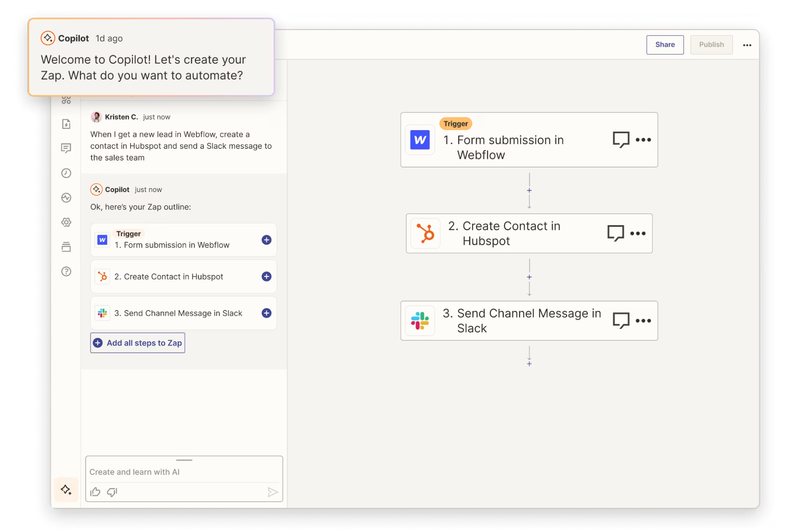Image resolution: width=798 pixels, height=532 pixels.
Task: Open more options for Slack message step
Action: [x=643, y=320]
